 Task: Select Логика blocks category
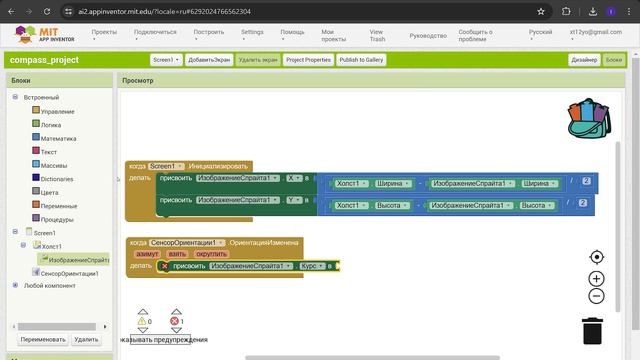click(x=51, y=125)
